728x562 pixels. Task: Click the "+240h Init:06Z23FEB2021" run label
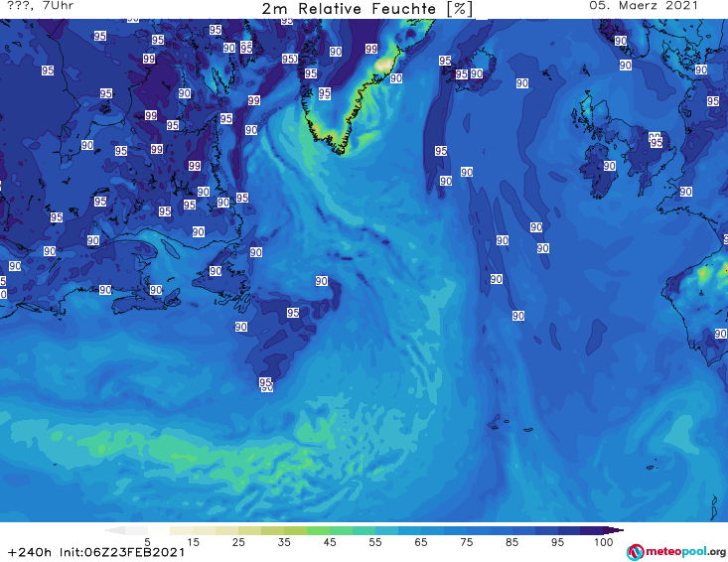96,552
